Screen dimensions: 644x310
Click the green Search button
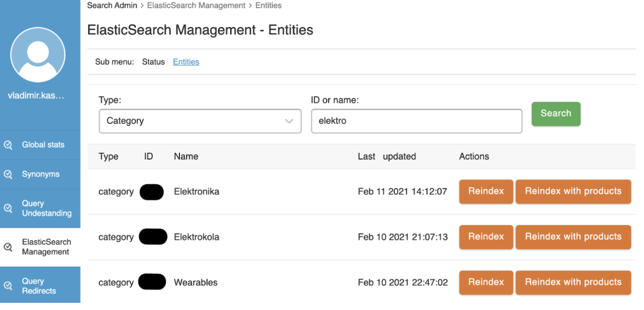[556, 114]
